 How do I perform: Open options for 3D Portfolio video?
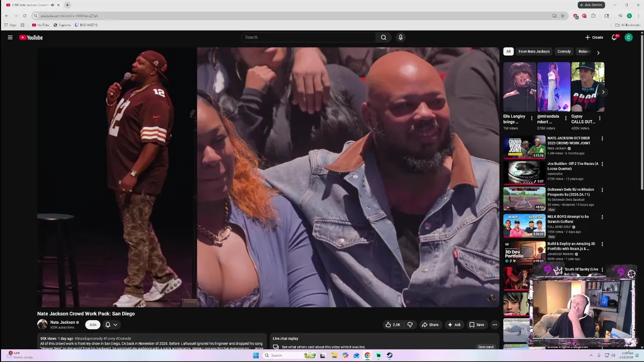pos(602,244)
